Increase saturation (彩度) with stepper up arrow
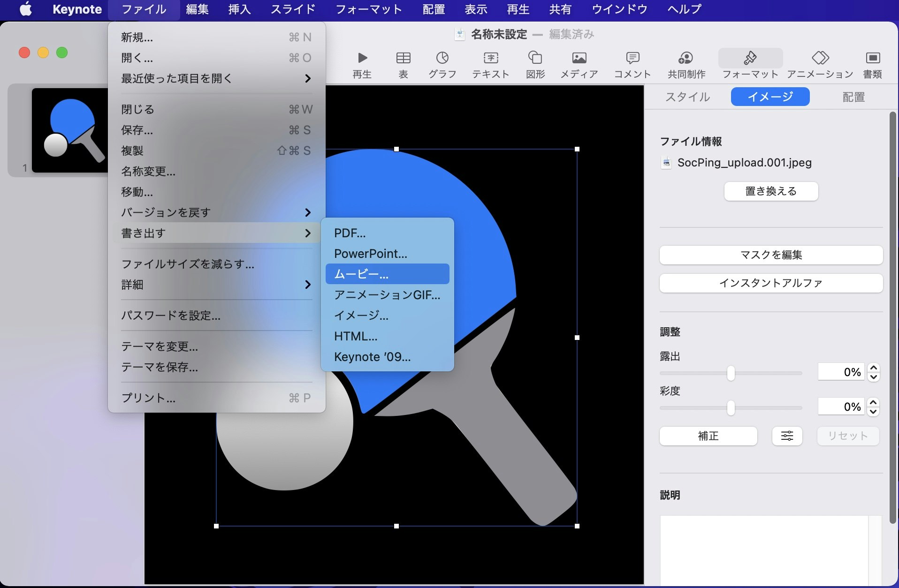This screenshot has height=588, width=899. 873,403
